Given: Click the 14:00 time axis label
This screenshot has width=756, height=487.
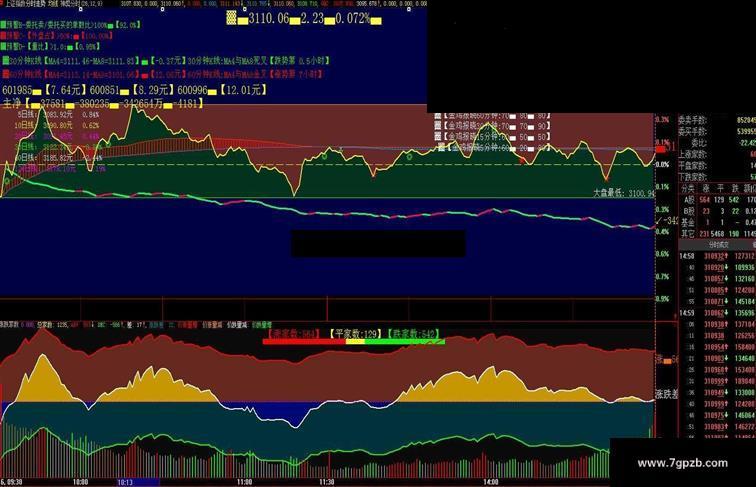Looking at the screenshot, I should click(x=491, y=482).
